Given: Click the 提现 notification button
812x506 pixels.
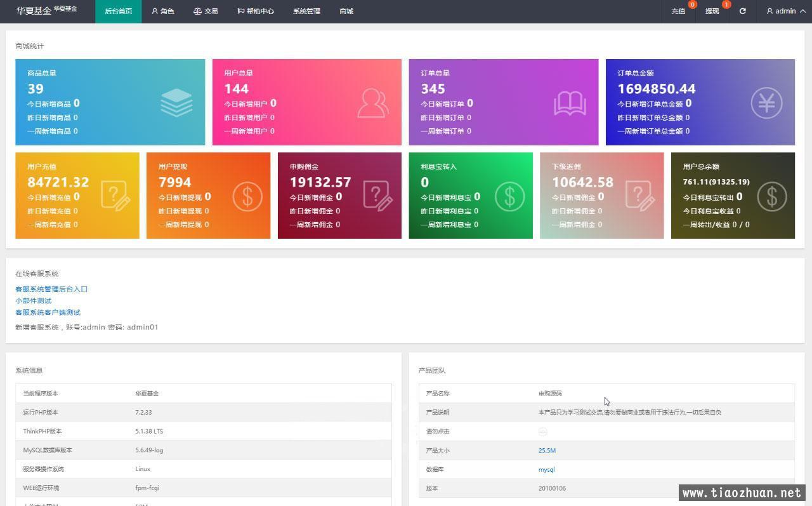Looking at the screenshot, I should pyautogui.click(x=712, y=11).
